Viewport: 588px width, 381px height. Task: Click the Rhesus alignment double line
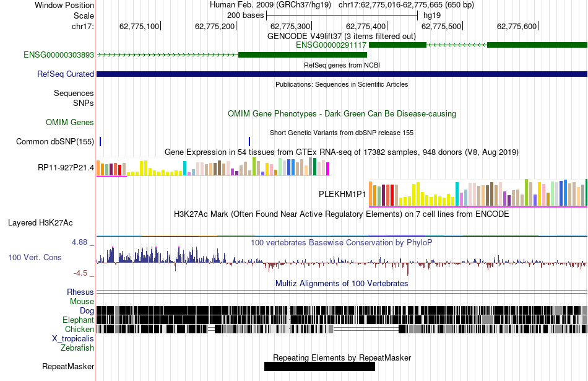point(342,292)
